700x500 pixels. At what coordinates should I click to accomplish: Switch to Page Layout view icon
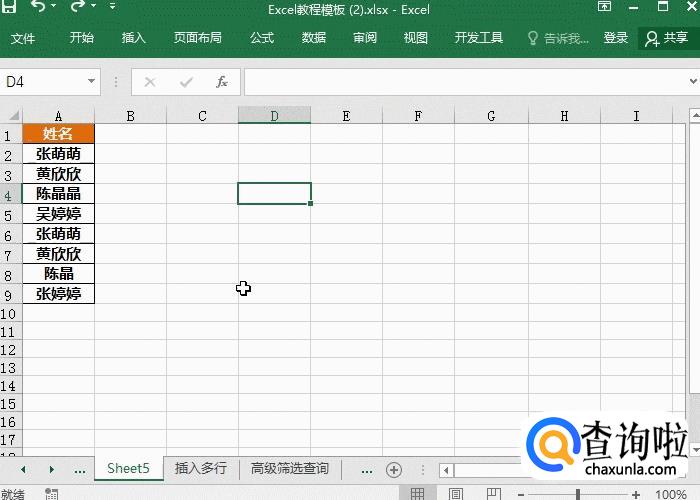click(455, 494)
